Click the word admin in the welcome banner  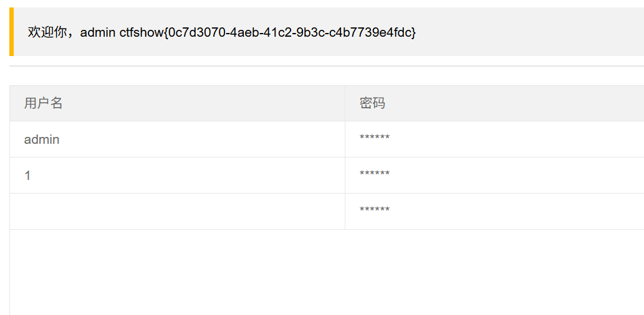click(x=98, y=32)
